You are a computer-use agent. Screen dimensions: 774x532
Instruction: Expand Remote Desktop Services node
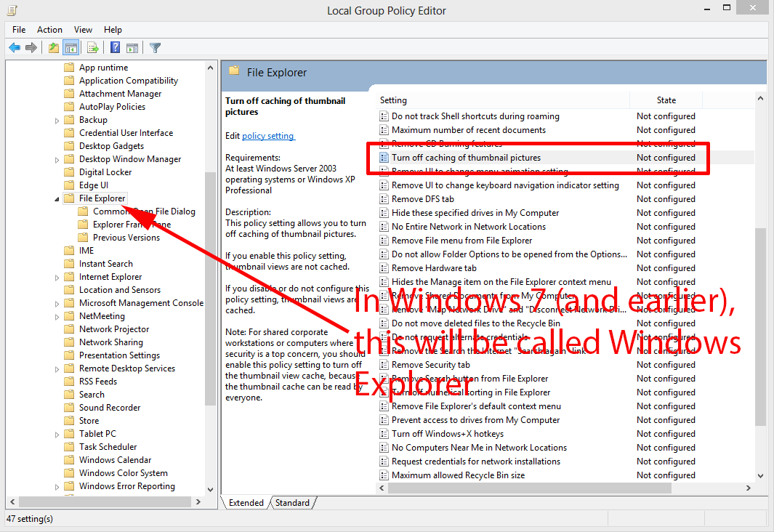coord(57,369)
